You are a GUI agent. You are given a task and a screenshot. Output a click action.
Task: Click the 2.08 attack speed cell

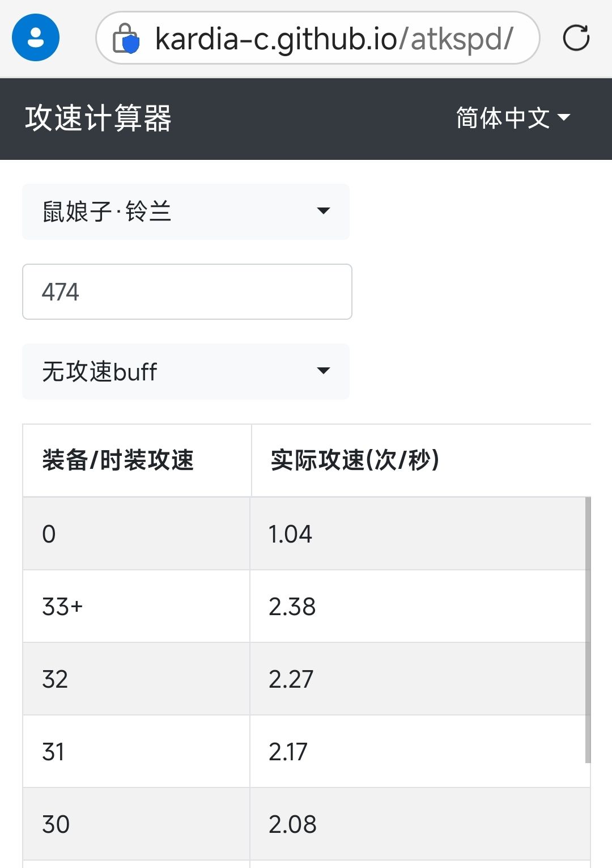click(292, 824)
